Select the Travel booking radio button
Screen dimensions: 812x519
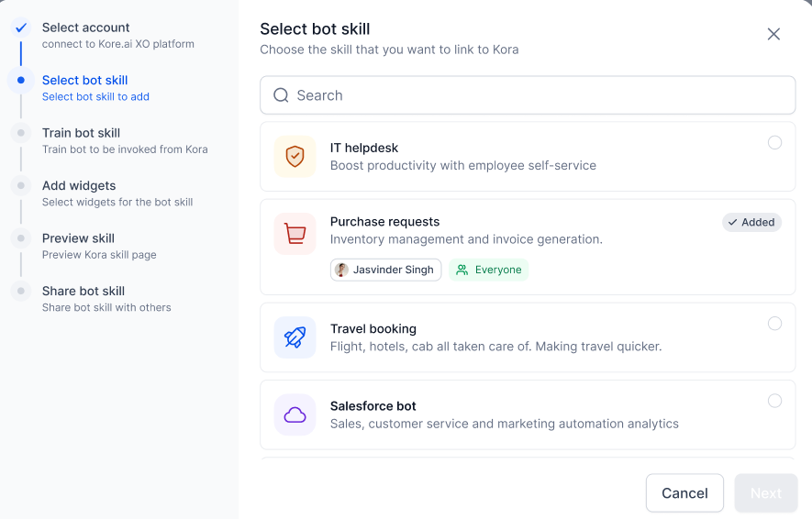pos(774,324)
